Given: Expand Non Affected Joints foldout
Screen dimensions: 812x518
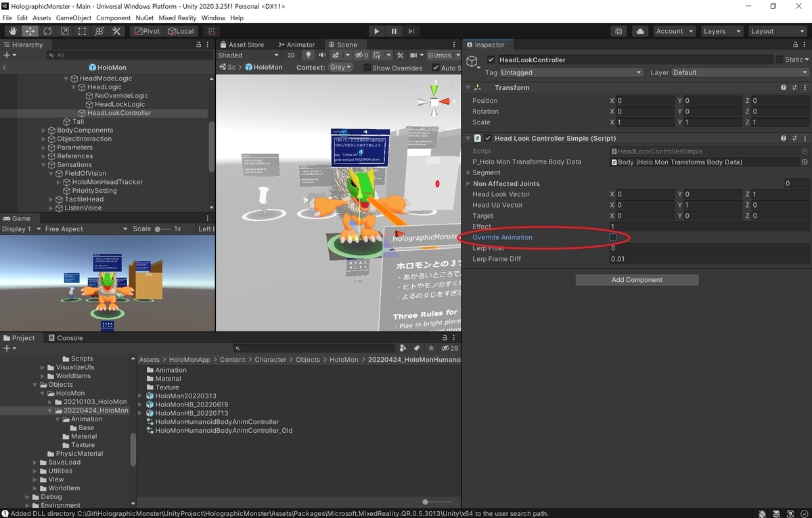Looking at the screenshot, I should (468, 184).
